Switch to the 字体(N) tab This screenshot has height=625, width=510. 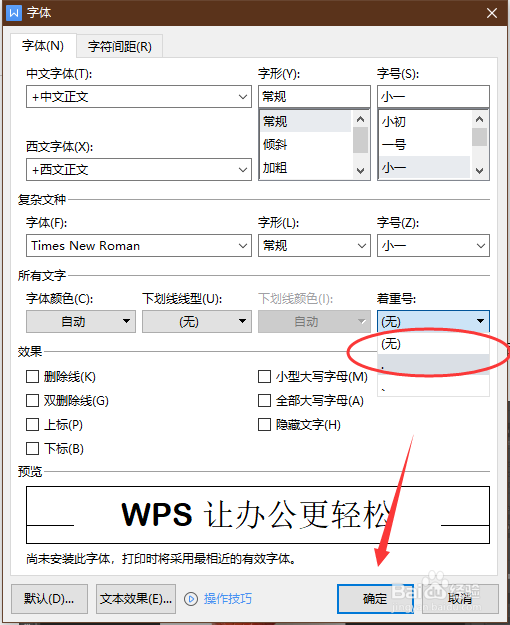tap(43, 46)
